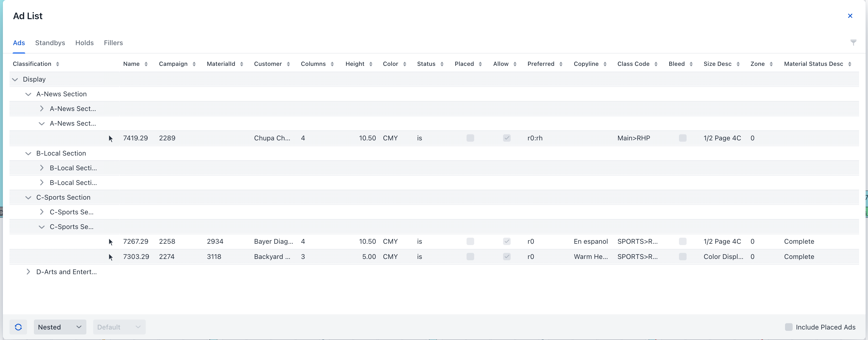Screen dimensions: 868x340
Task: Toggle Placed checkbox for Chupa Ch ad
Action: tap(470, 138)
